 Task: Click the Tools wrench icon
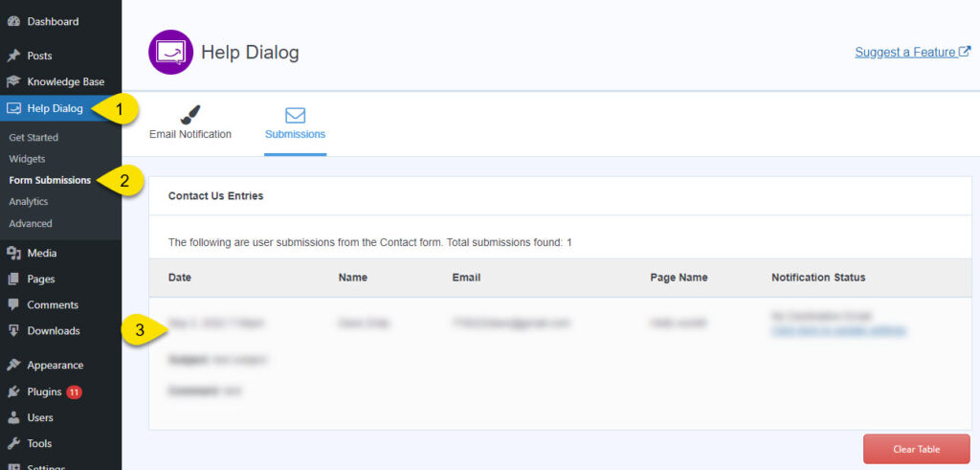point(13,443)
